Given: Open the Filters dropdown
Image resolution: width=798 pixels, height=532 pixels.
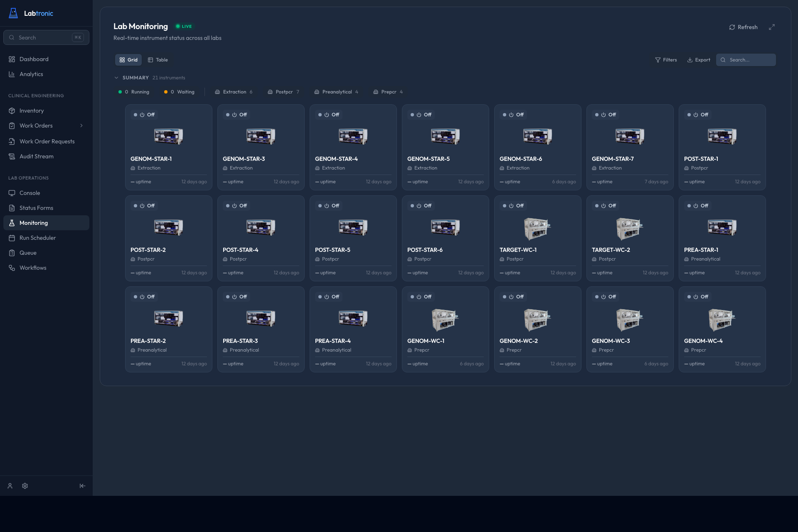Looking at the screenshot, I should [666, 60].
